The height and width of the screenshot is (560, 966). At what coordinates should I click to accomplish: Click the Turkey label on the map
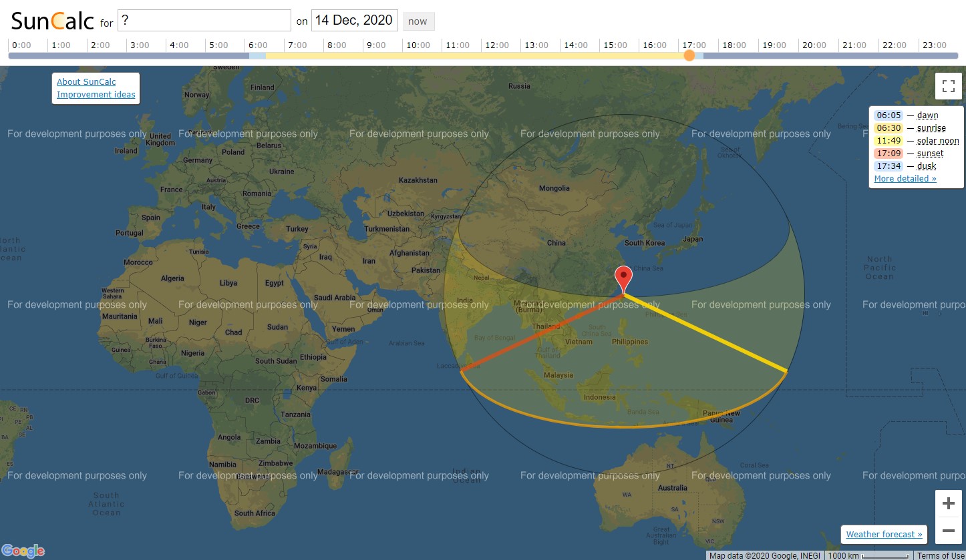point(297,229)
